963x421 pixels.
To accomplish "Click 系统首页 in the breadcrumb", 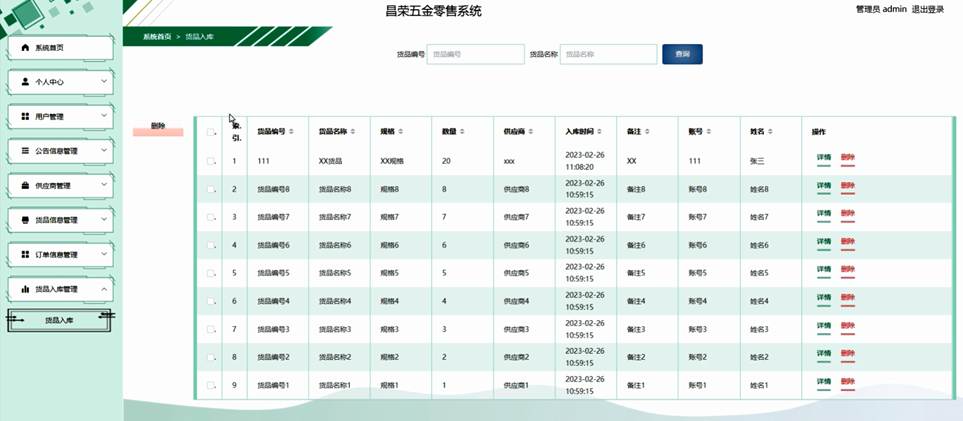I will point(157,37).
